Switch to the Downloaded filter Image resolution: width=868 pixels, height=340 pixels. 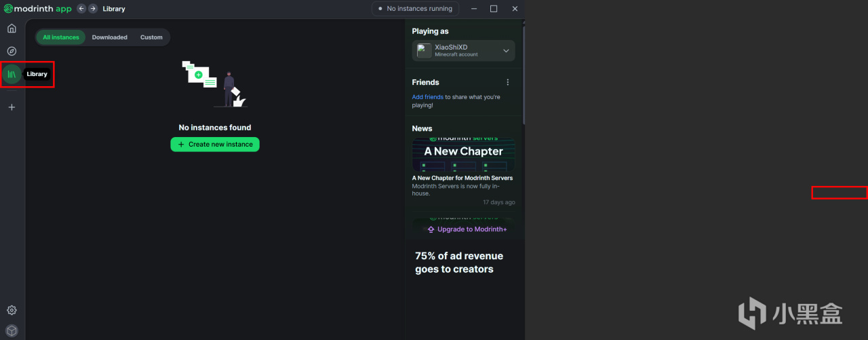point(110,37)
